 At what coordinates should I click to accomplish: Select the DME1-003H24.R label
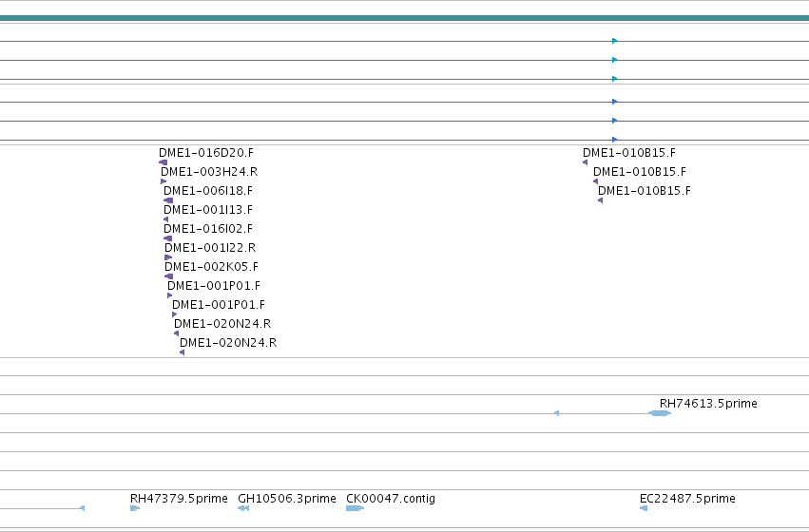tap(209, 172)
